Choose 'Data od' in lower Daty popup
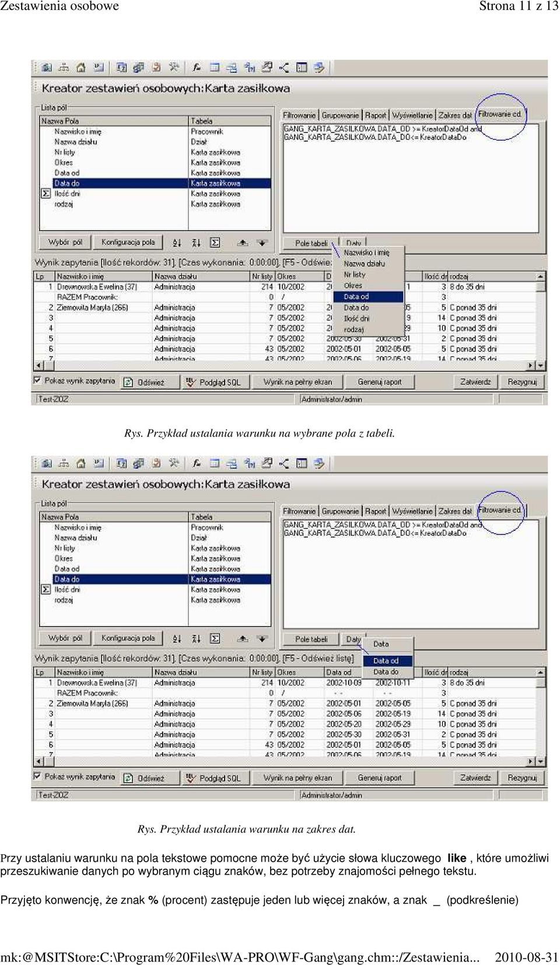 click(387, 661)
